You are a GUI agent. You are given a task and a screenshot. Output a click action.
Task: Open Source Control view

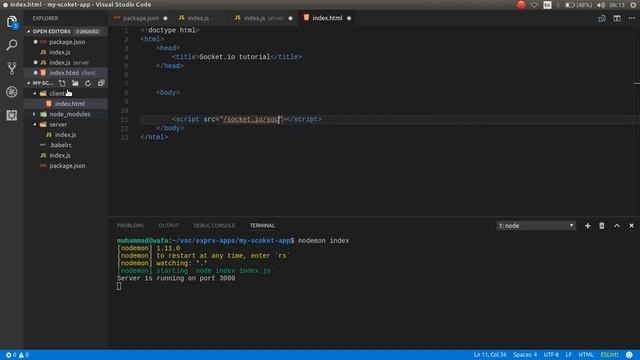[x=12, y=68]
